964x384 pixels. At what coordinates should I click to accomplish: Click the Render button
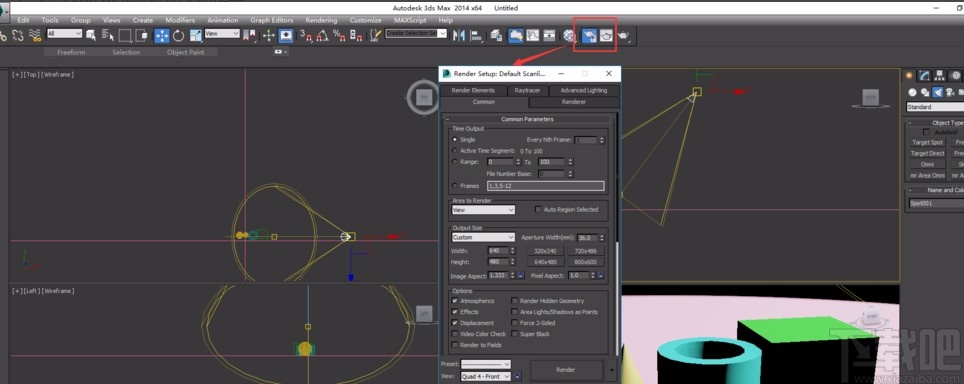[566, 370]
